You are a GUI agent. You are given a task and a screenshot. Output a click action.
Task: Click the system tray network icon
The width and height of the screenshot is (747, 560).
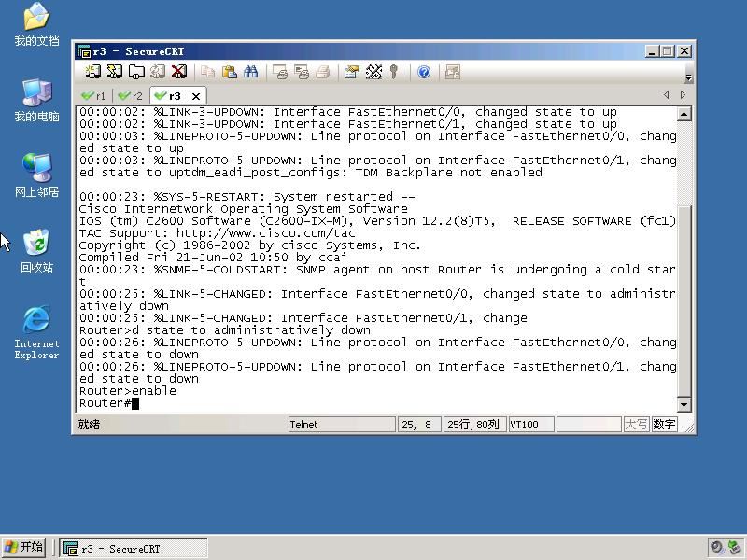[x=735, y=548]
